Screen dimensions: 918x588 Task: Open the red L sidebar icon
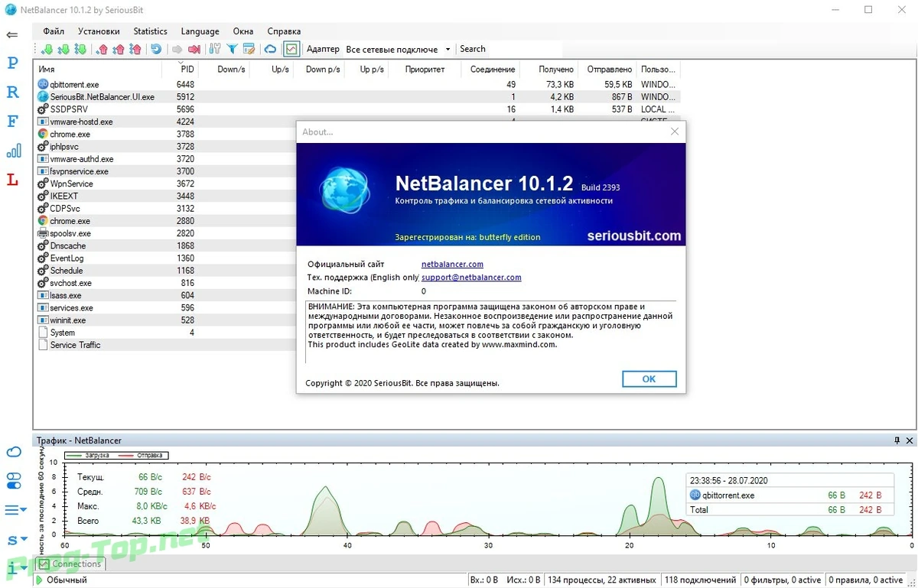pyautogui.click(x=12, y=180)
